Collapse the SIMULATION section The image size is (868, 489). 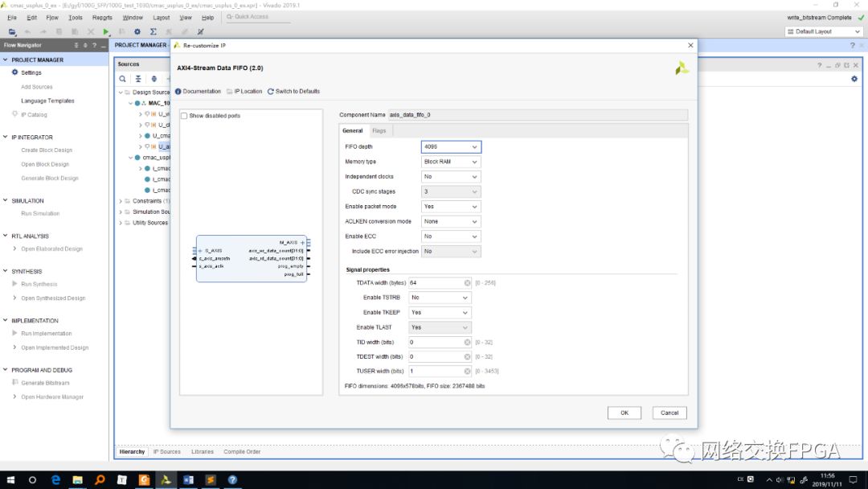point(6,200)
